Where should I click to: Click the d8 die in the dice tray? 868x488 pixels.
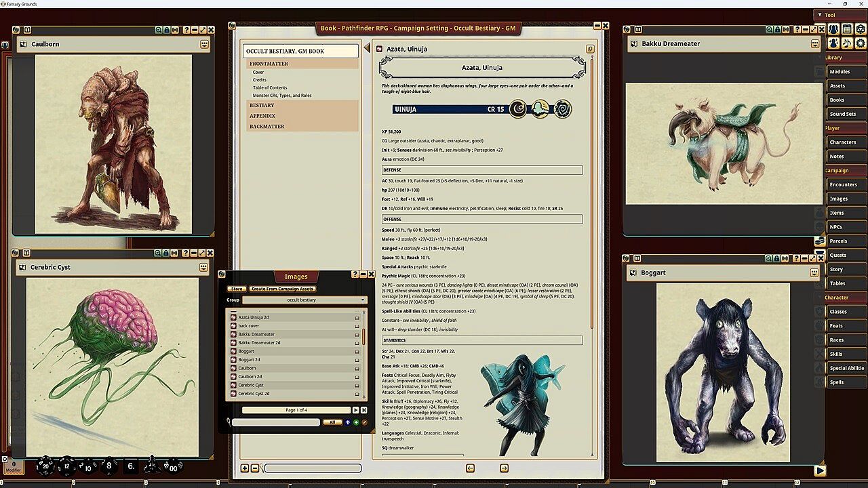coord(109,466)
